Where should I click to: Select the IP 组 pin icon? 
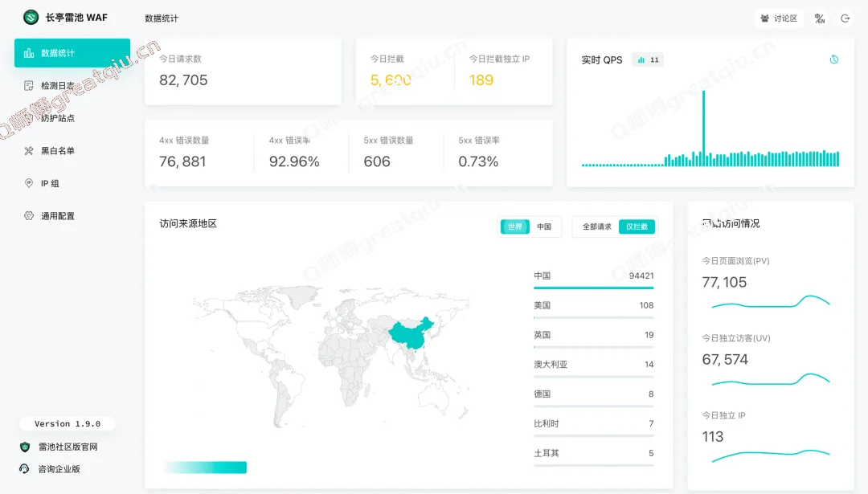[29, 182]
